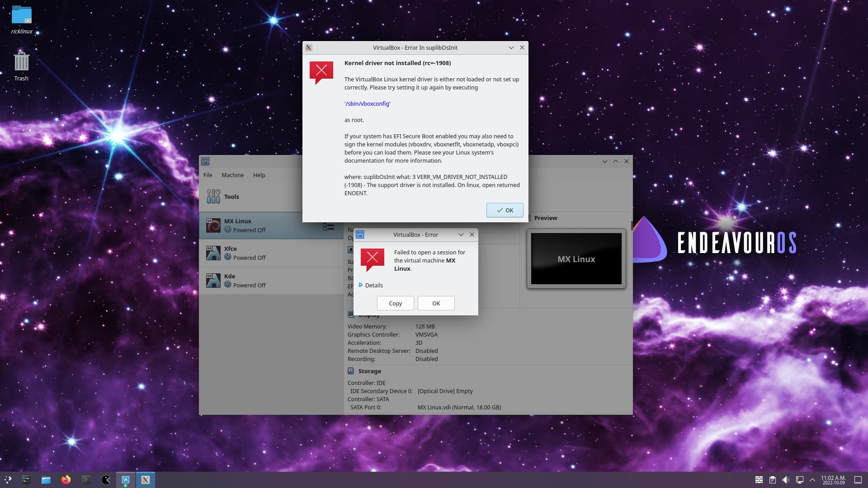Click the MX Linux preview thumbnail

tap(576, 258)
